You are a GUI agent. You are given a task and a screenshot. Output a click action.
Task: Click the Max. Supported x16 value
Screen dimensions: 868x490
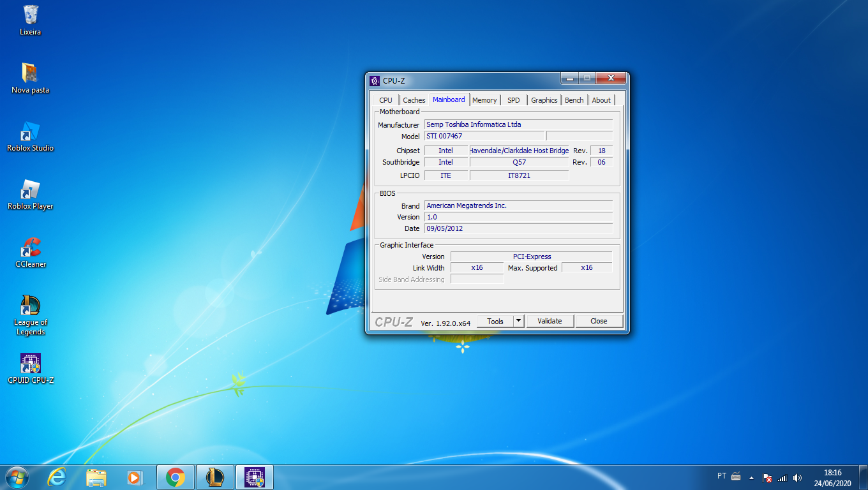tap(587, 268)
